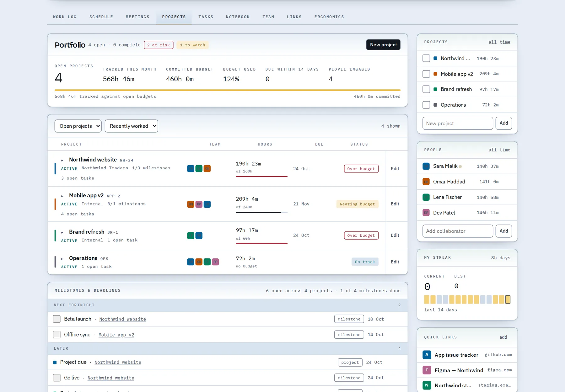Click Sara Malik's avatar in People panel

(x=426, y=166)
